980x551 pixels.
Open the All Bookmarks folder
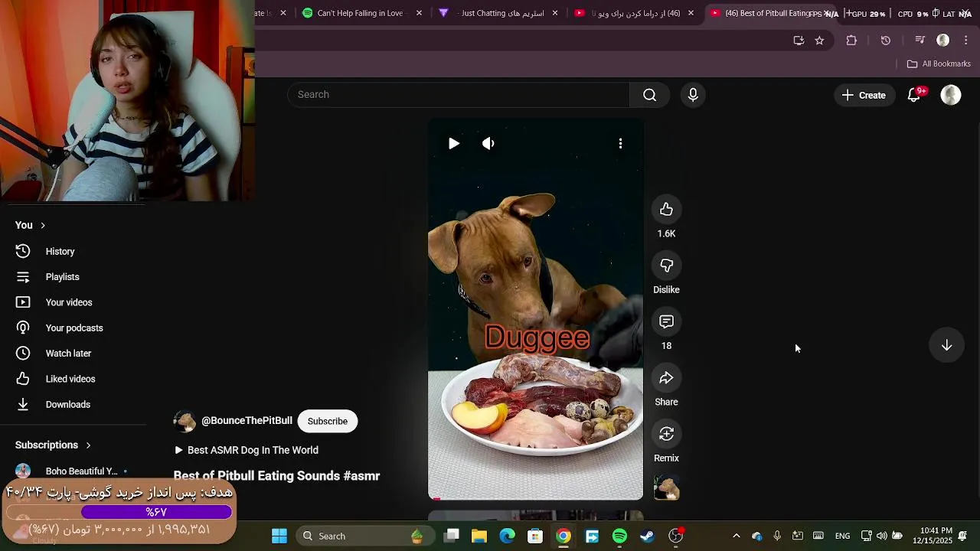coord(939,64)
